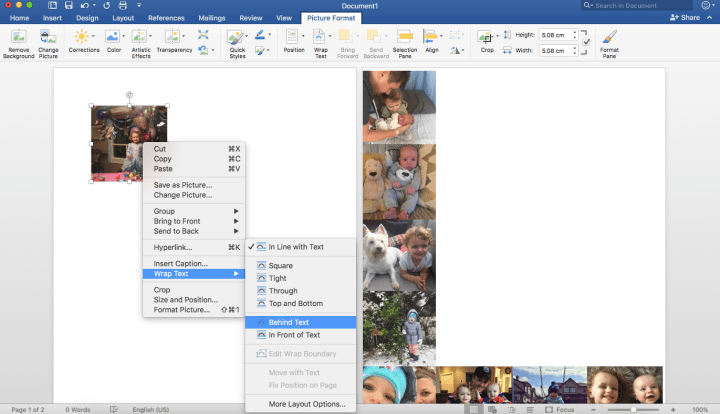This screenshot has width=720, height=414.
Task: Click the sidebar layout icon in title bar
Action: coord(52,6)
